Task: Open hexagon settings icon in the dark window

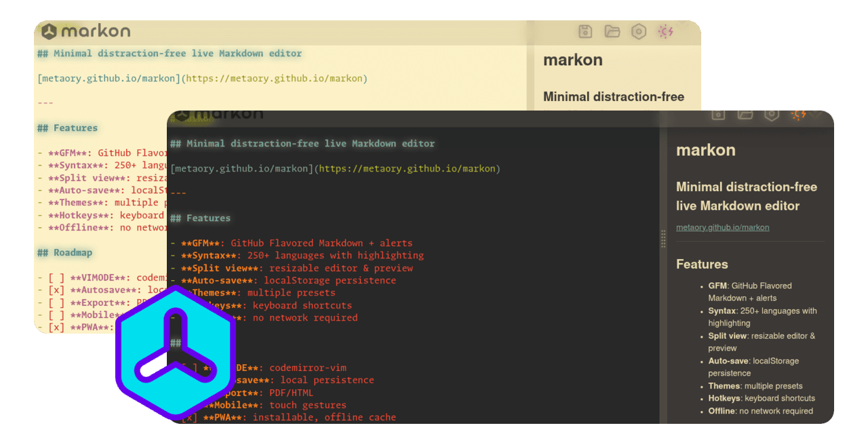Action: [771, 115]
